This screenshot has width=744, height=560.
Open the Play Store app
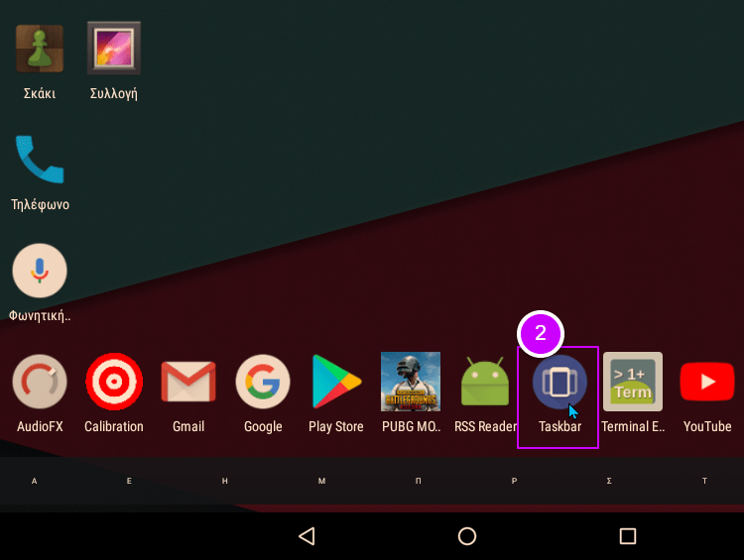[x=336, y=382]
